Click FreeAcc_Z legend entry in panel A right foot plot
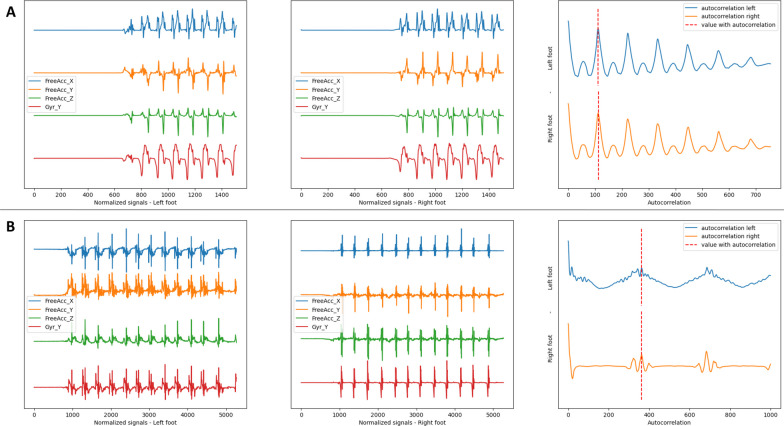Viewport: 784px width, 426px height. tap(318, 98)
